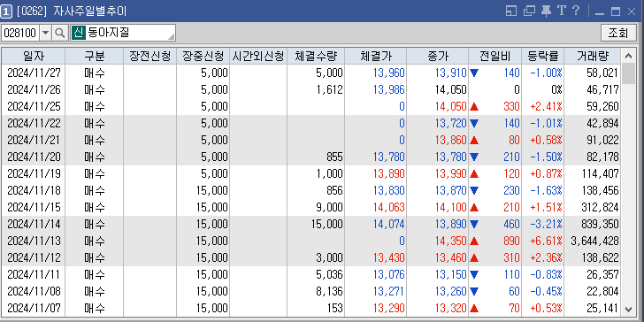Click the 거래량 column header
Screen dimensions: 644x322
[593, 56]
